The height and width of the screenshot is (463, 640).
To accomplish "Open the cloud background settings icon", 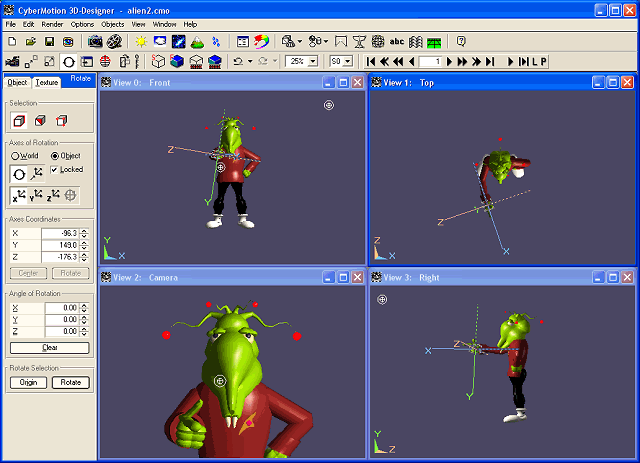I will point(160,41).
